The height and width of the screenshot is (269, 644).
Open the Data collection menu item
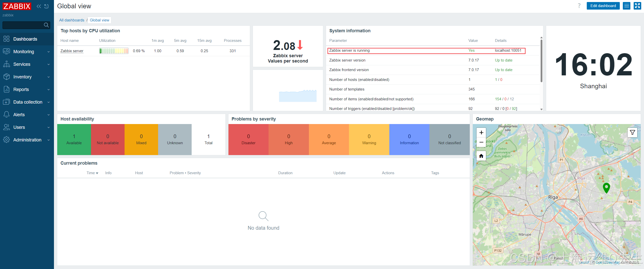[27, 102]
